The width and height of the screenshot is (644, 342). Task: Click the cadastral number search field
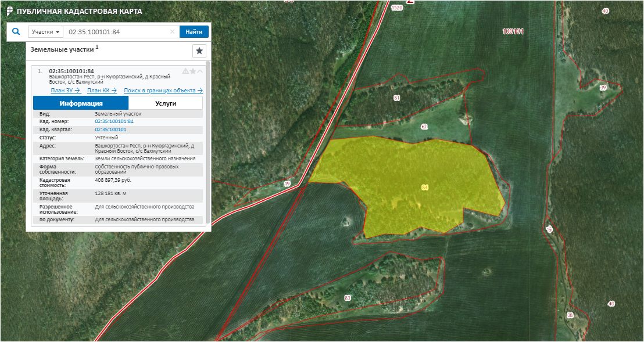[x=116, y=31]
